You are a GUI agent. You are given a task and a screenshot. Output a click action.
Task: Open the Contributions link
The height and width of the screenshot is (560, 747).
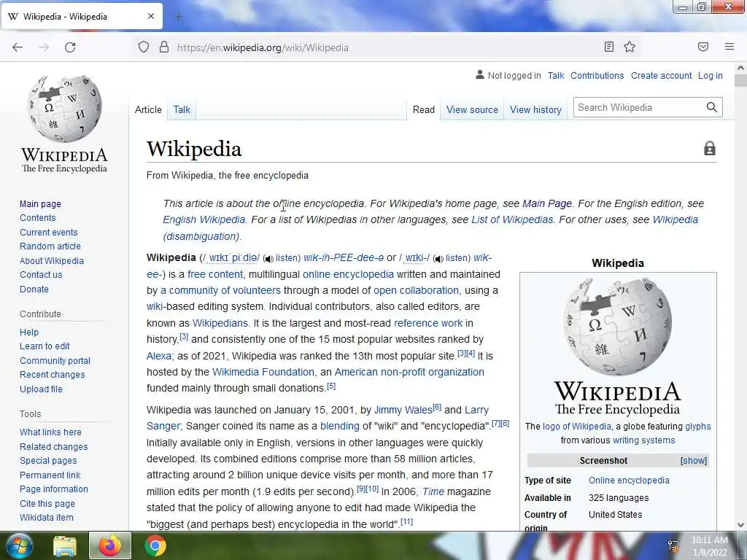[597, 75]
